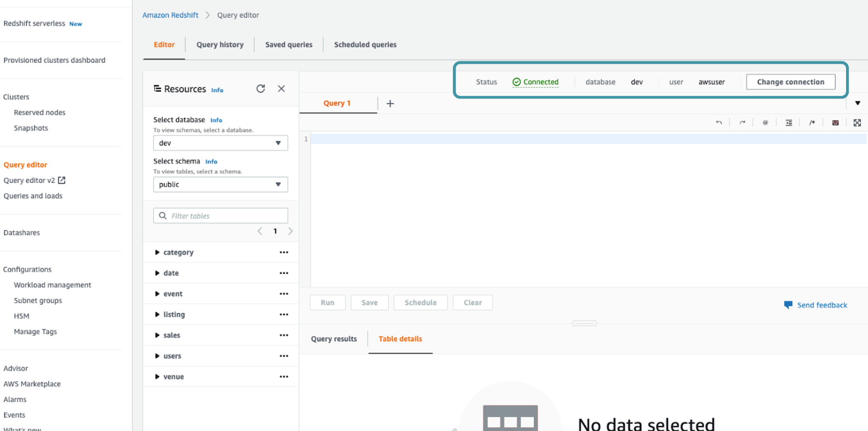Click Info link next to Resources
The height and width of the screenshot is (431, 868).
[217, 90]
